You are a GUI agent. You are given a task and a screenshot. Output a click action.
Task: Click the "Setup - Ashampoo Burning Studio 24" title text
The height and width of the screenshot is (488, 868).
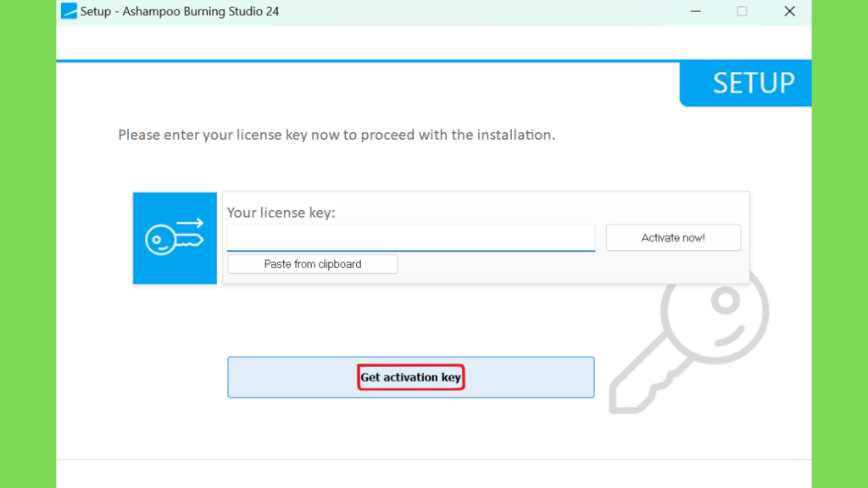pyautogui.click(x=180, y=11)
